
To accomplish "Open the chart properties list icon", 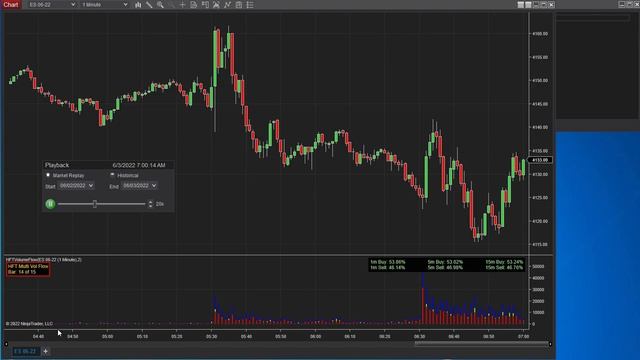I will tap(250, 5).
